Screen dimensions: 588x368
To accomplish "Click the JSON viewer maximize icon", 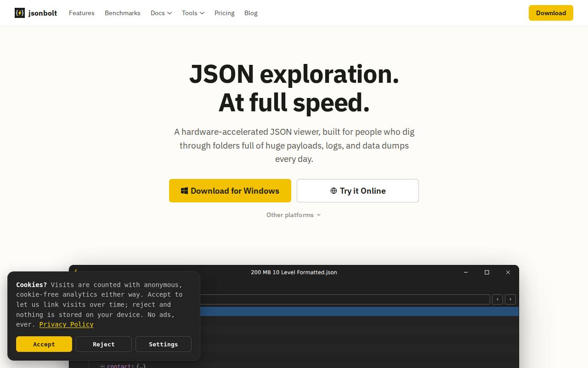I will point(487,272).
